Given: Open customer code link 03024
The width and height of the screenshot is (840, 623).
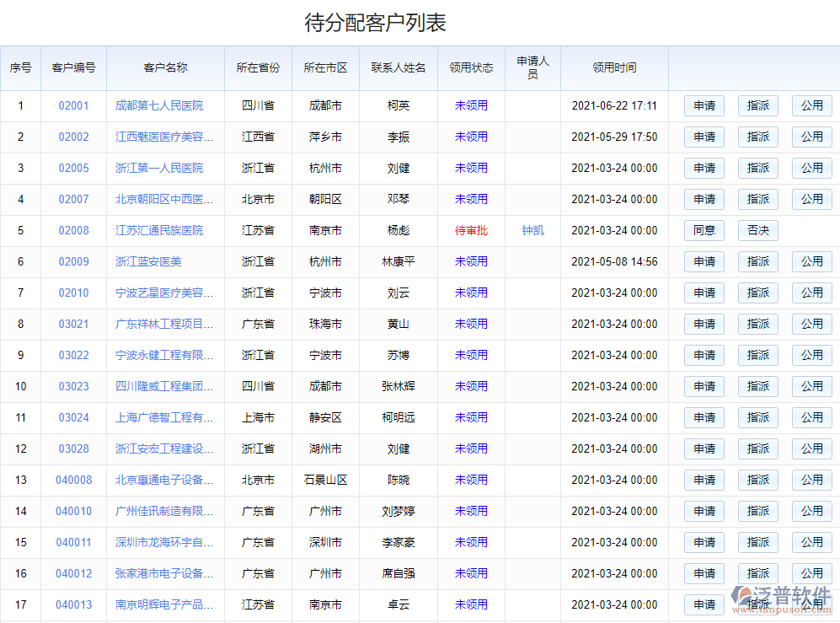Looking at the screenshot, I should (72, 417).
